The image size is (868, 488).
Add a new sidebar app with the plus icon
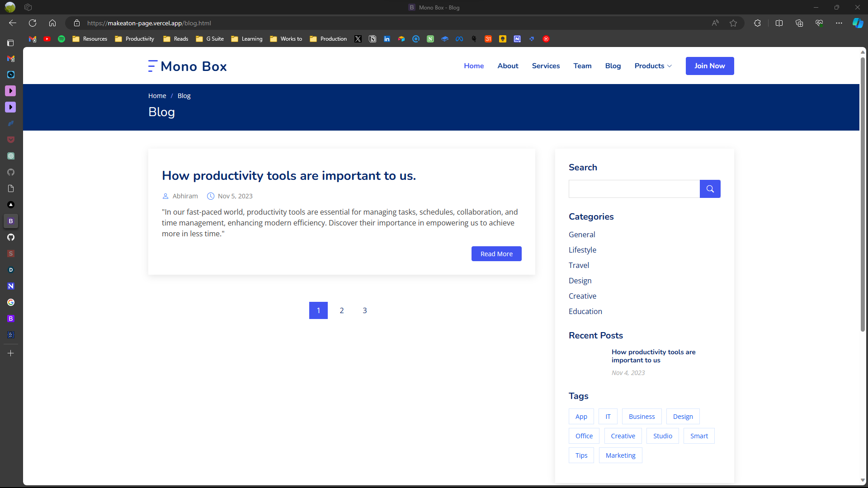[x=11, y=353]
